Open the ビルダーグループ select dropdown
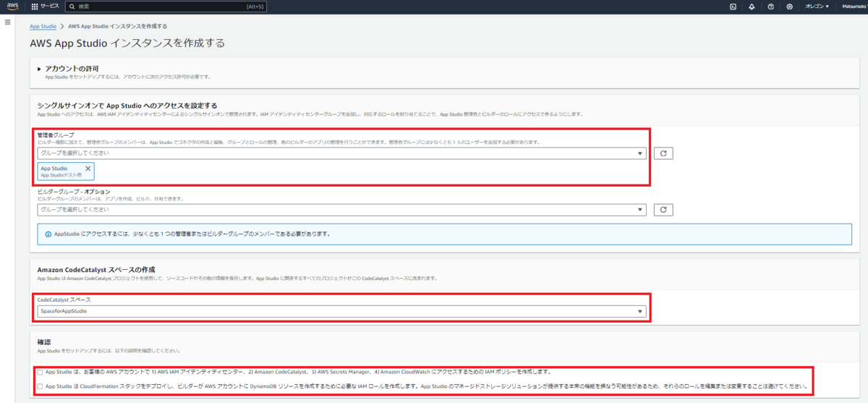The width and height of the screenshot is (868, 403). [x=341, y=210]
